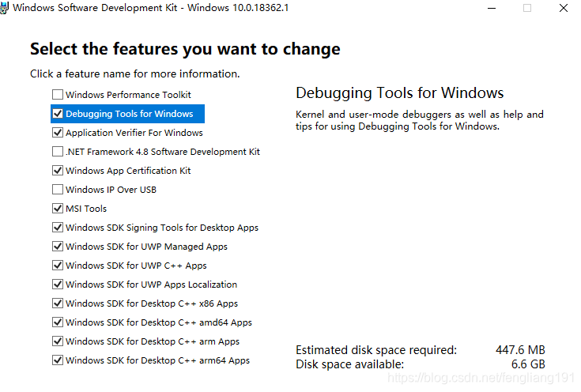
Task: Toggle Windows SDK for UWP Apps Localization checkbox
Action: tap(58, 285)
